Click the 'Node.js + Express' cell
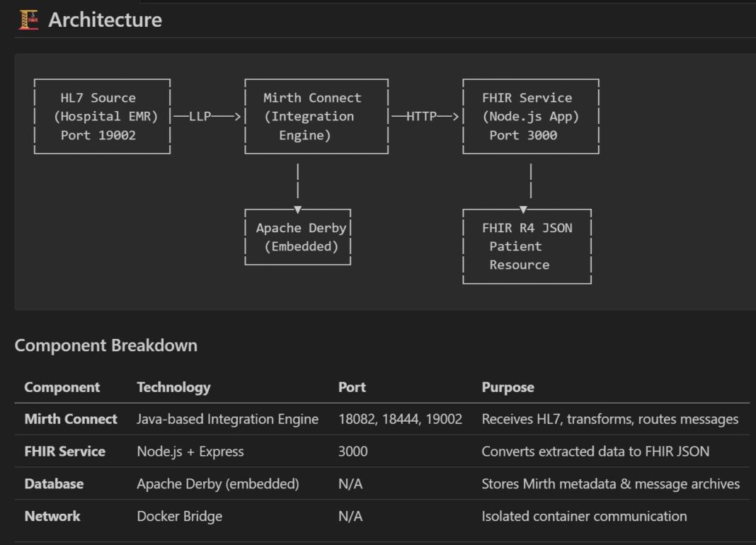Screen dimensions: 756x545 (x=190, y=452)
